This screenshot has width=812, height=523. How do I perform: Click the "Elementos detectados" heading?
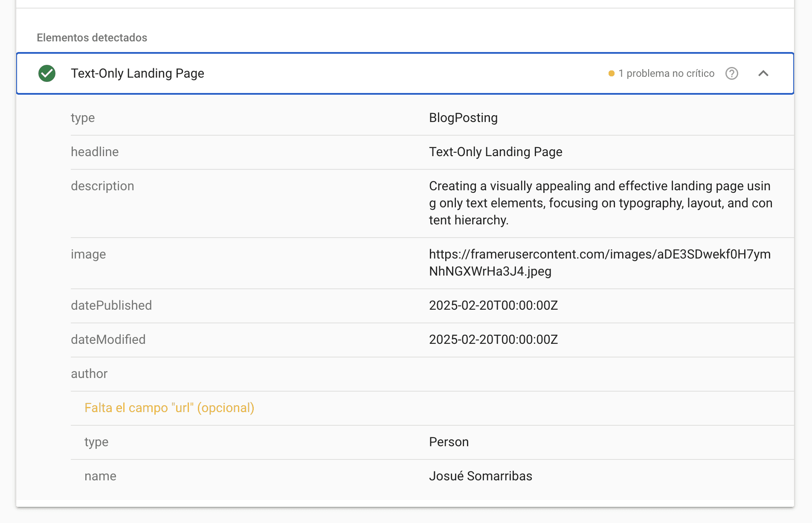[92, 38]
